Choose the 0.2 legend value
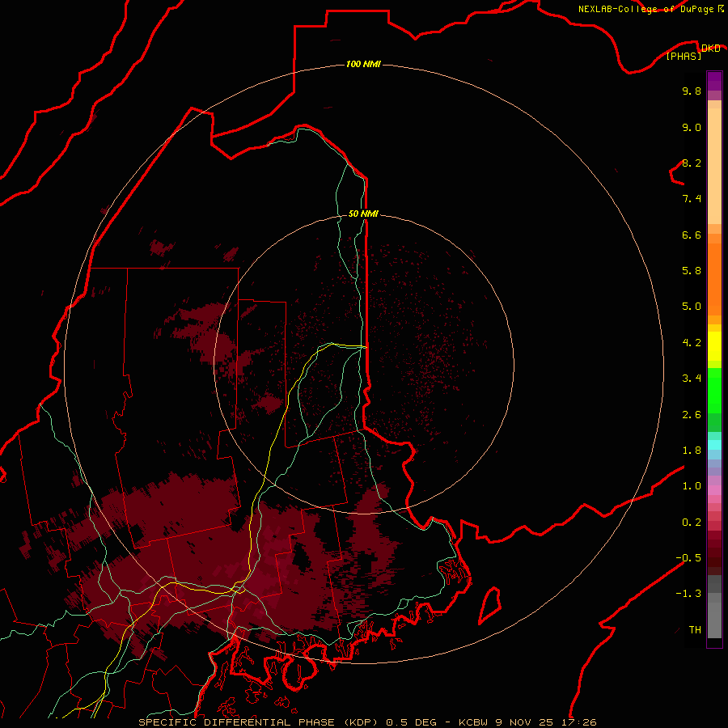The image size is (728, 728). (x=692, y=523)
